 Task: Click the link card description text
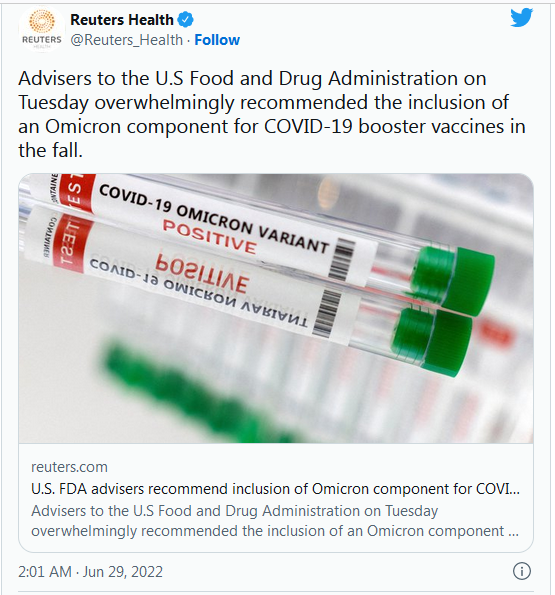coord(275,521)
